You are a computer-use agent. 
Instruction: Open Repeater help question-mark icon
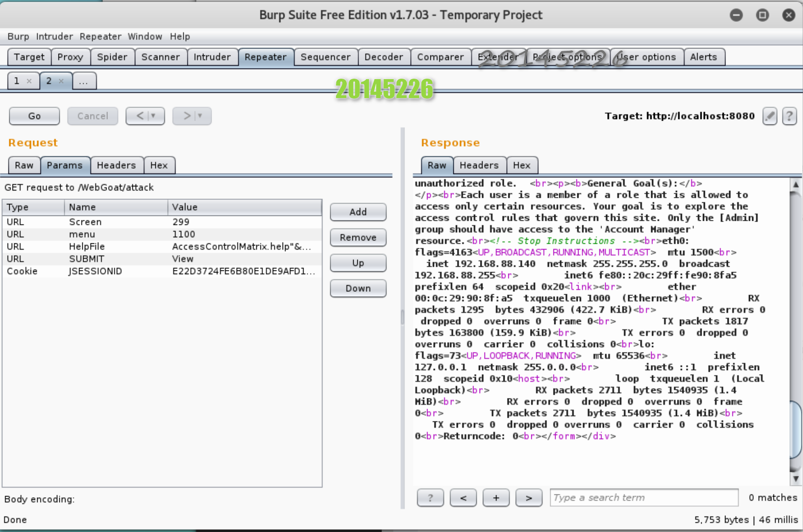789,116
